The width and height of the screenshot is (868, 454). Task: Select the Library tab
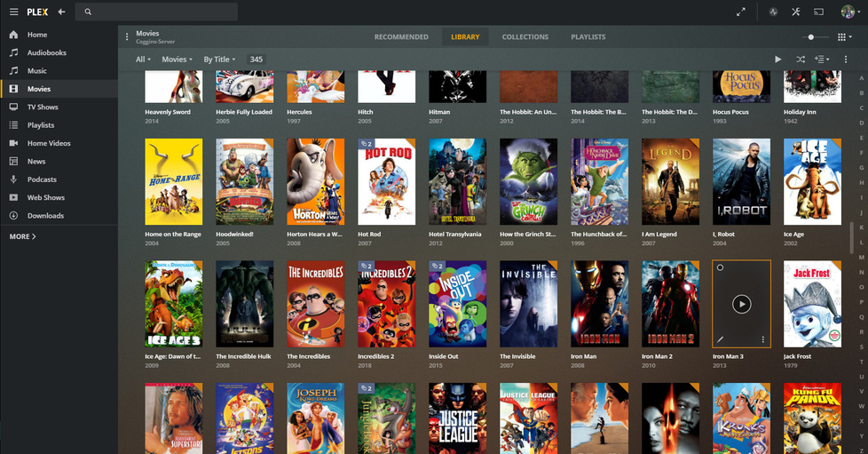[x=465, y=37]
